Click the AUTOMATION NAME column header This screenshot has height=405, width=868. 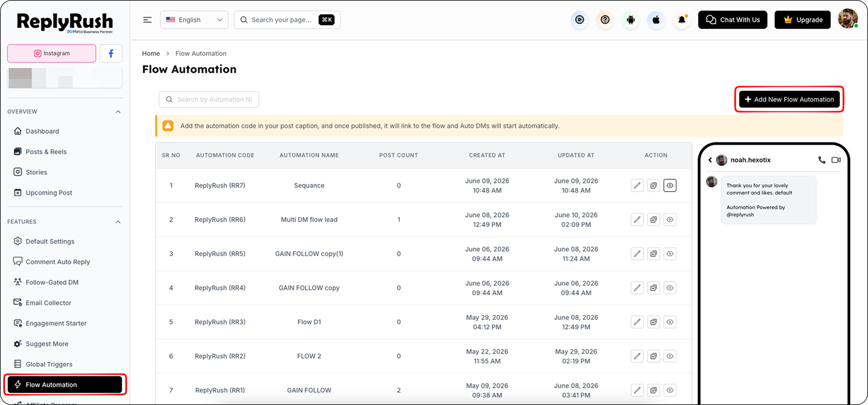point(309,155)
